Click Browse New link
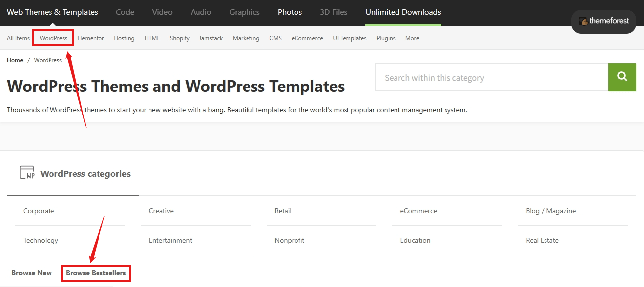Screen dimensions: 644x287 coord(32,273)
